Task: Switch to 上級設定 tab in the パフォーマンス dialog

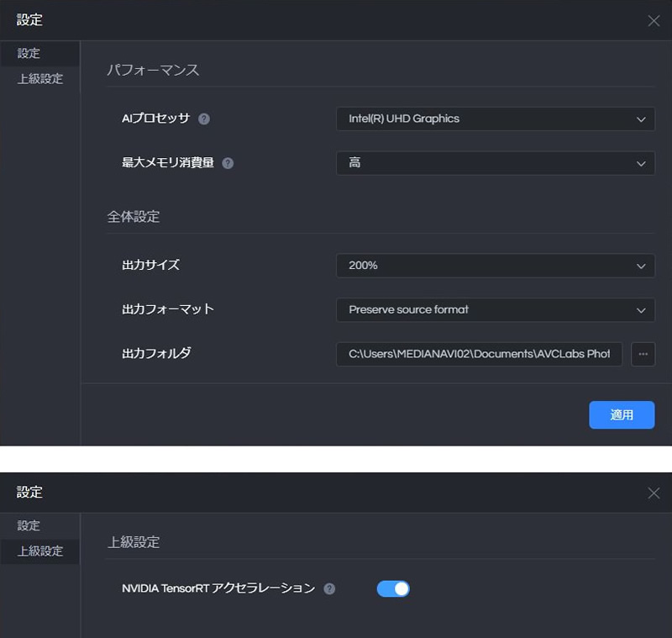Action: (39, 79)
